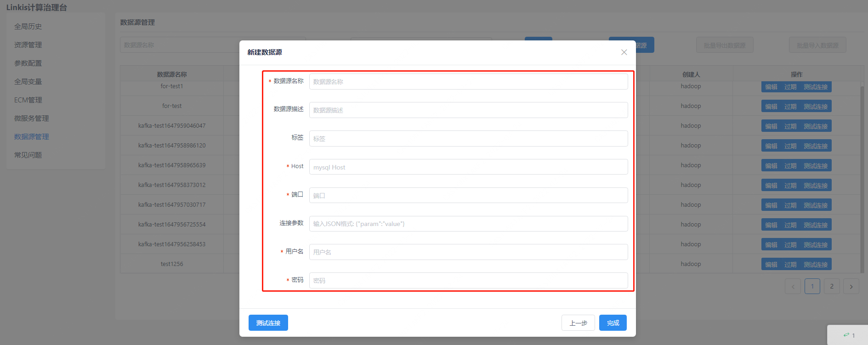Click the 用户名 input field

click(x=468, y=252)
